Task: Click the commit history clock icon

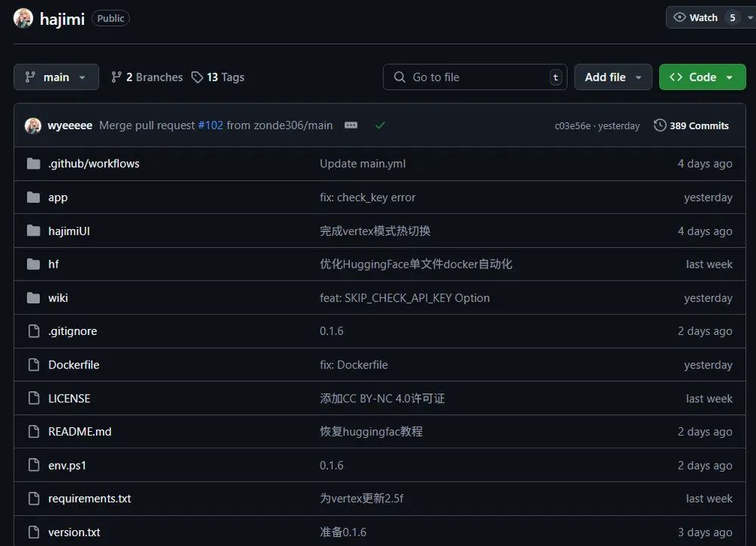Action: (659, 125)
